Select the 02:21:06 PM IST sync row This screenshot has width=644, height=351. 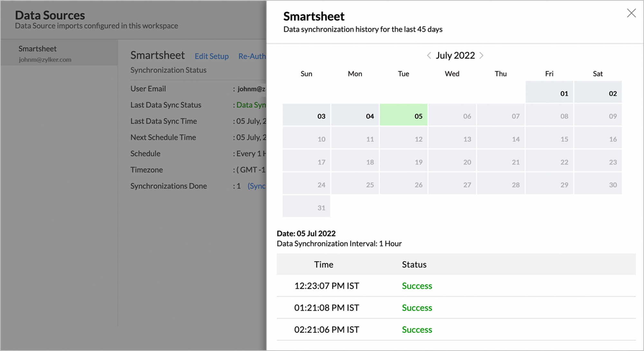pyautogui.click(x=327, y=329)
